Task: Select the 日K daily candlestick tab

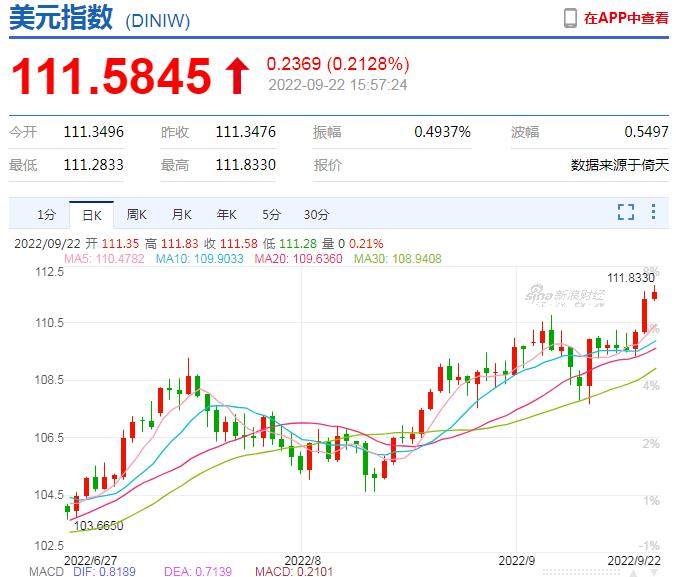Action: pos(91,214)
